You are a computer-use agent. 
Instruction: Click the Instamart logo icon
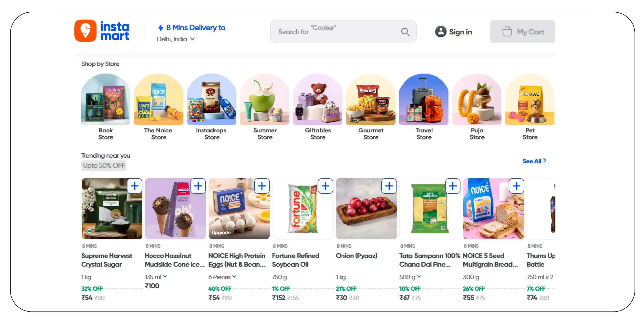point(85,31)
